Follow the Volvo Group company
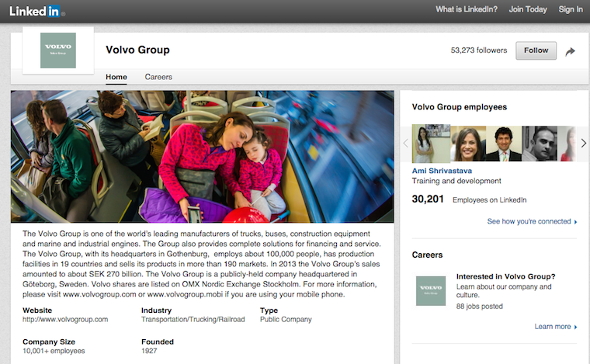Screen dimensions: 590x364 click(x=536, y=50)
